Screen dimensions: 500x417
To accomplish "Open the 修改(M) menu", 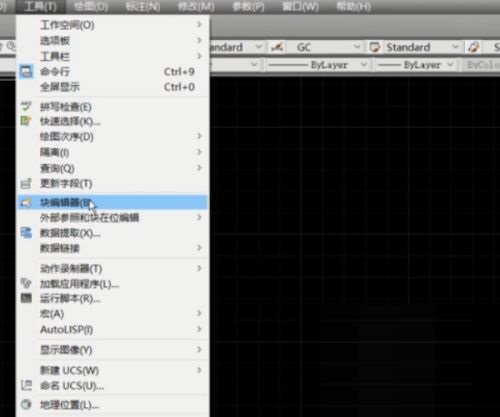I will [x=196, y=6].
